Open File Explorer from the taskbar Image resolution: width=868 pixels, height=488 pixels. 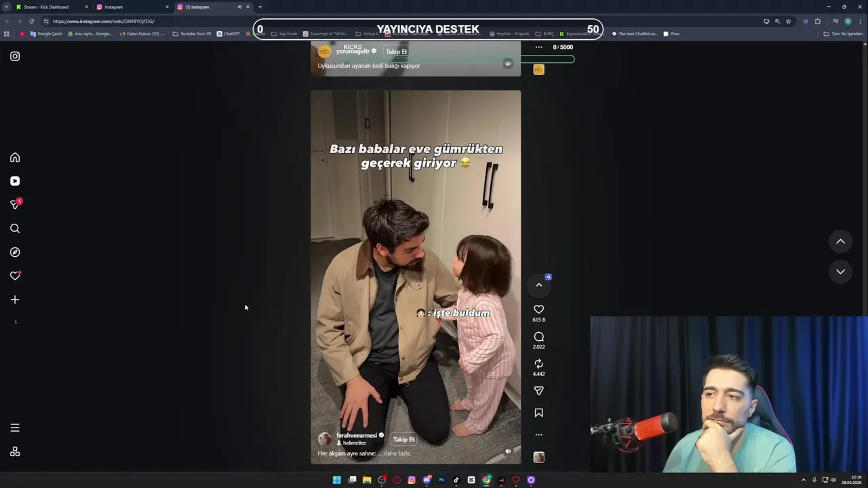point(367,480)
